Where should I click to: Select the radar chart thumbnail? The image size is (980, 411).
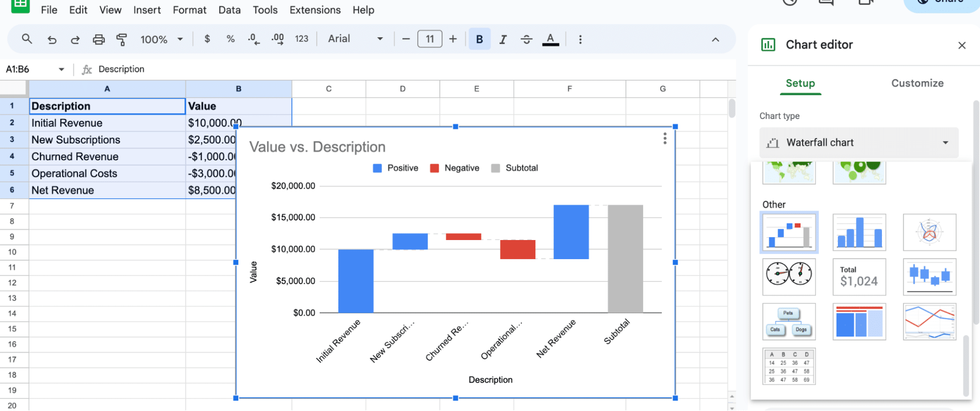[x=930, y=232]
